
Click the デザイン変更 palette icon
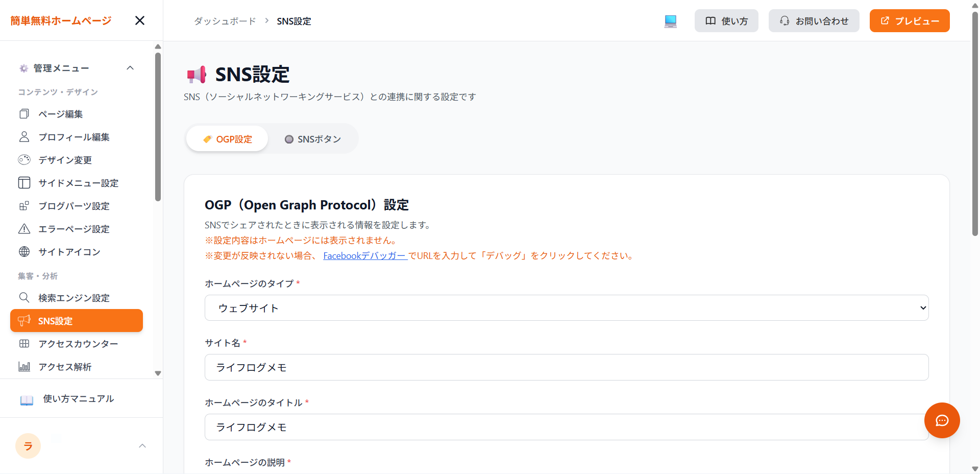(x=24, y=160)
